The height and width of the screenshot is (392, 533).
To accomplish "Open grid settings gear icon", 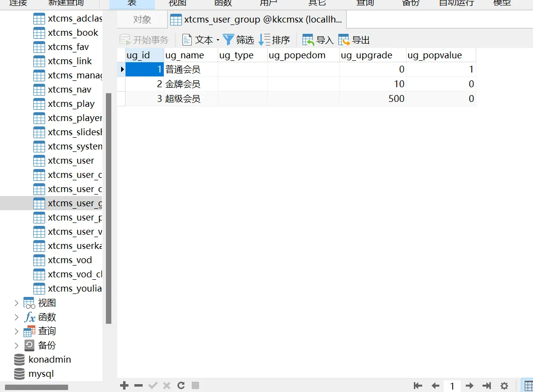I will tap(504, 386).
